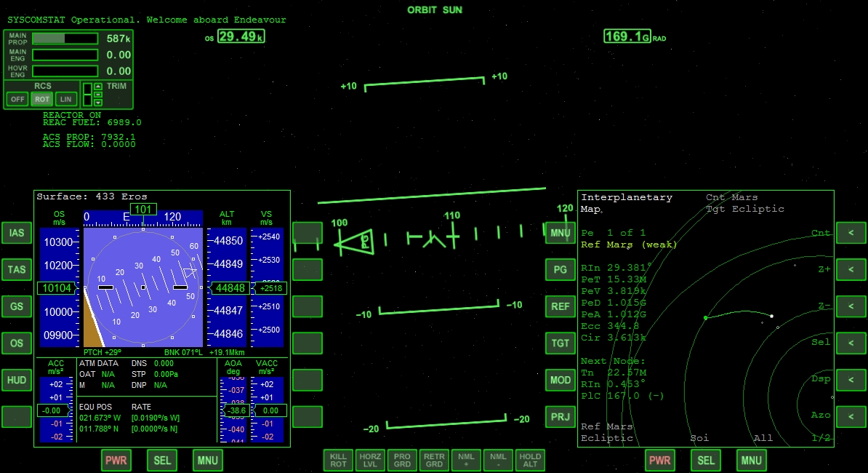
Task: Click the trim position indicator bar
Action: pyautogui.click(x=87, y=94)
